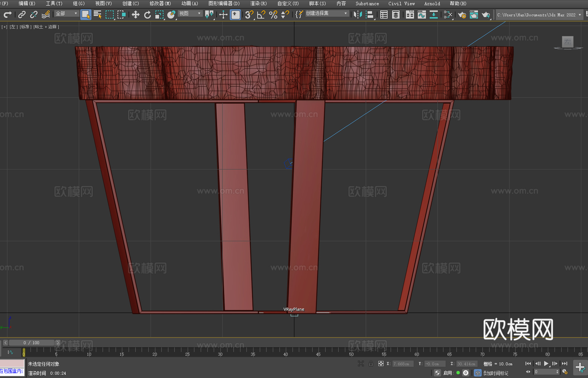Image resolution: width=588 pixels, height=378 pixels.
Task: Open 动画(A) menu
Action: coord(190,3)
